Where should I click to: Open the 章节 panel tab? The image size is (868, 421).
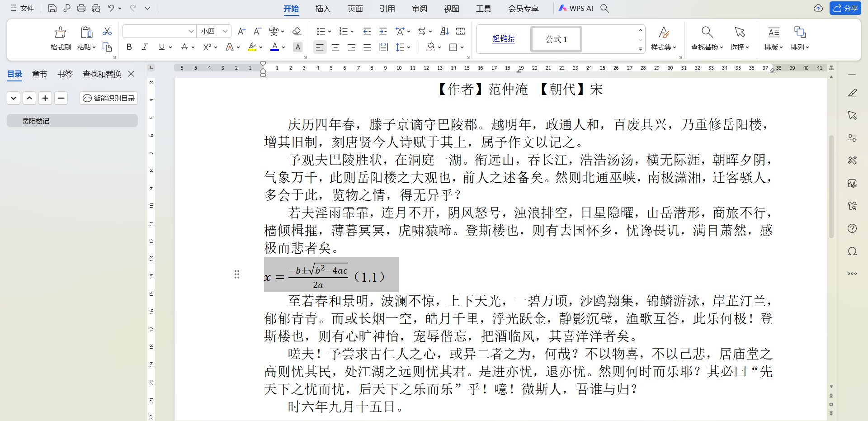pyautogui.click(x=40, y=74)
